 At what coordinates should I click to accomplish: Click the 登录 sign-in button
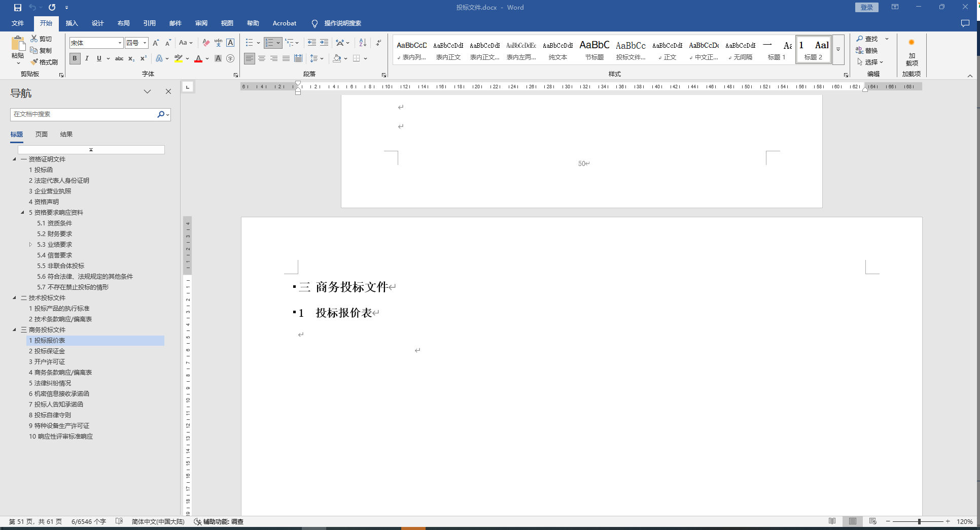click(x=866, y=8)
